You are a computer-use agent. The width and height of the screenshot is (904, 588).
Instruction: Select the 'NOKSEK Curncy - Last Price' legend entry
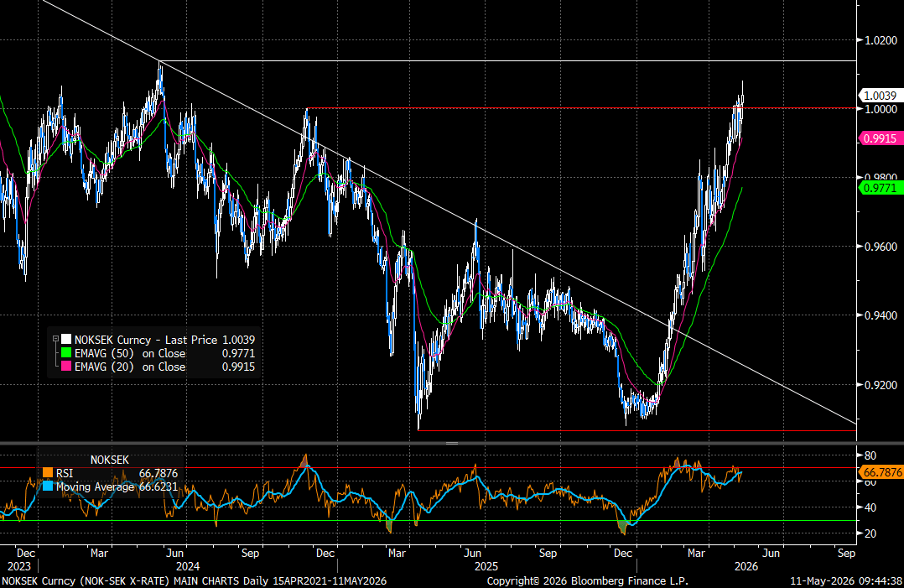click(146, 340)
